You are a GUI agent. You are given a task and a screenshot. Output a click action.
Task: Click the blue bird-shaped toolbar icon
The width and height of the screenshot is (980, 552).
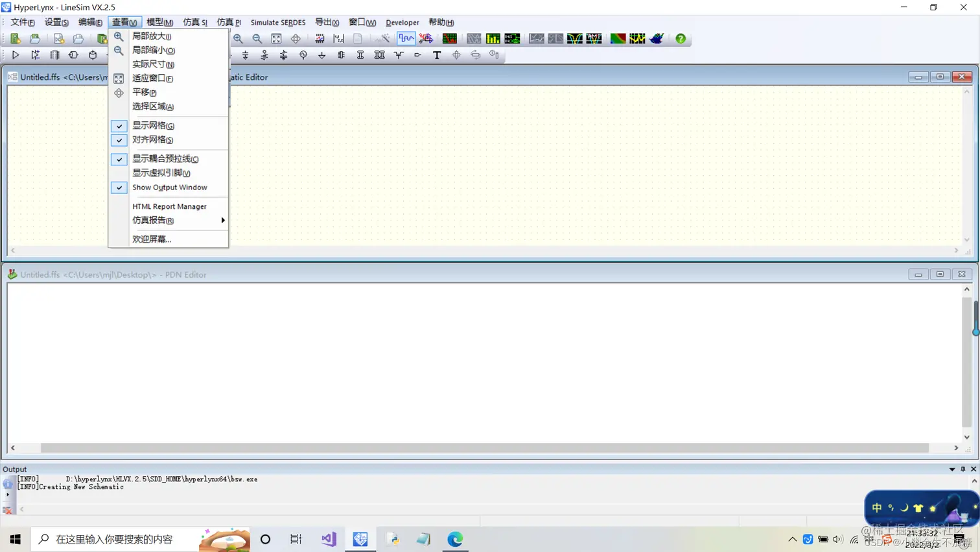[x=657, y=39]
